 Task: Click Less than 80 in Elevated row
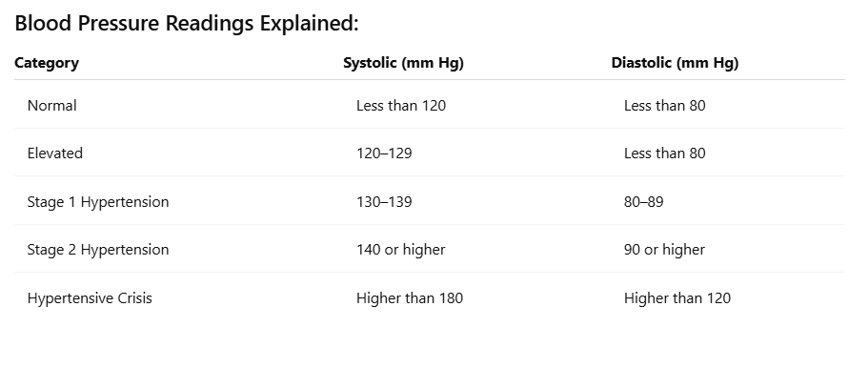click(x=665, y=153)
